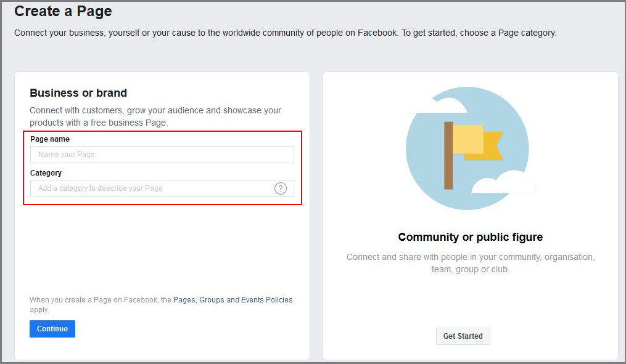
Task: Click the blue Continue button
Action: click(52, 329)
